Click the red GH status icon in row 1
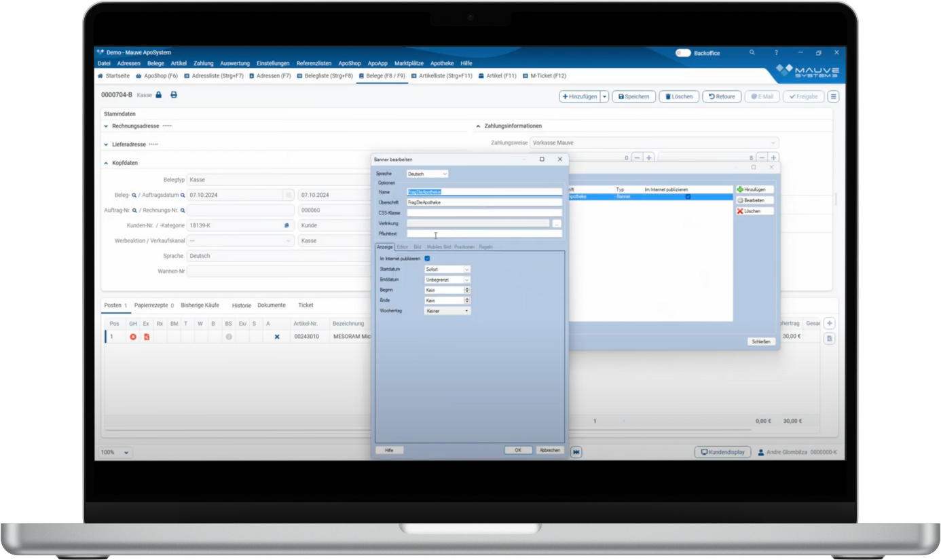The height and width of the screenshot is (560, 941). click(x=133, y=337)
